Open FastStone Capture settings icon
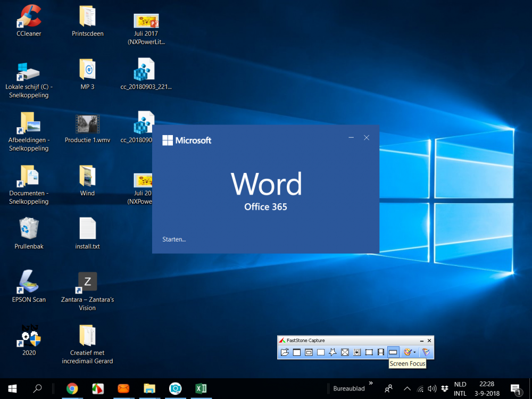 pyautogui.click(x=426, y=352)
